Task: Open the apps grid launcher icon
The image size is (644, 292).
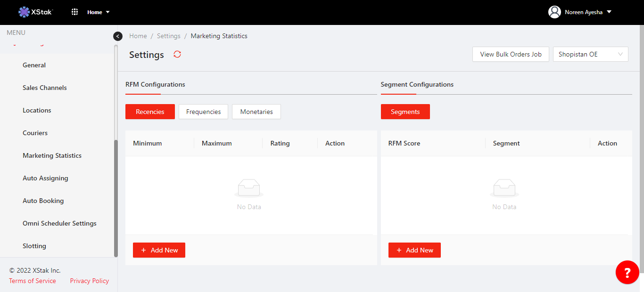Action: [74, 12]
